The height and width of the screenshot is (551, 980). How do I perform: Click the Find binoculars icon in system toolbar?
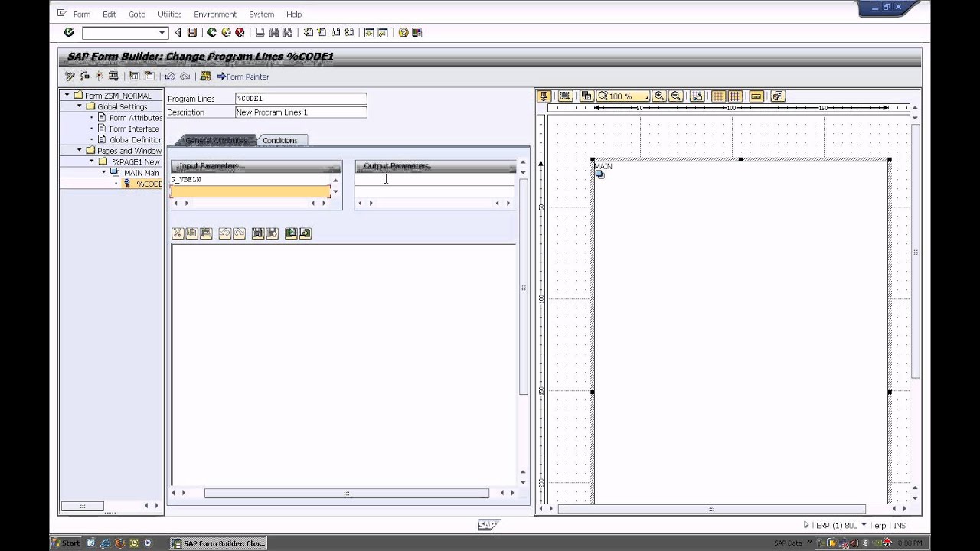[274, 32]
